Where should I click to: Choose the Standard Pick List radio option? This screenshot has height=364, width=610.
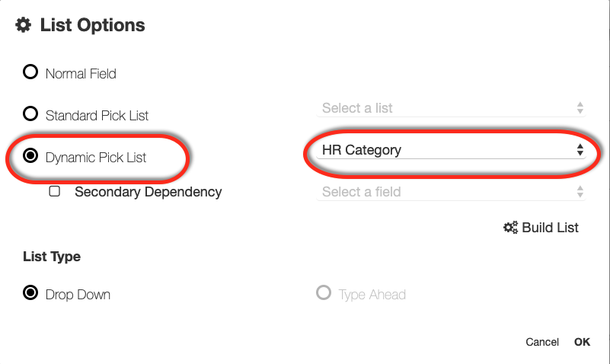coord(30,115)
